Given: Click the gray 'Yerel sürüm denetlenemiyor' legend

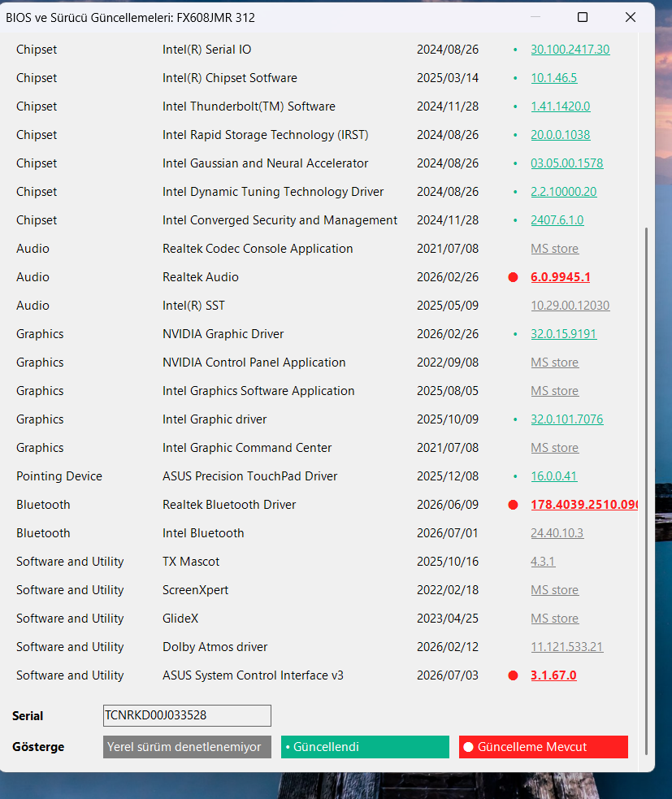Looking at the screenshot, I should (187, 747).
